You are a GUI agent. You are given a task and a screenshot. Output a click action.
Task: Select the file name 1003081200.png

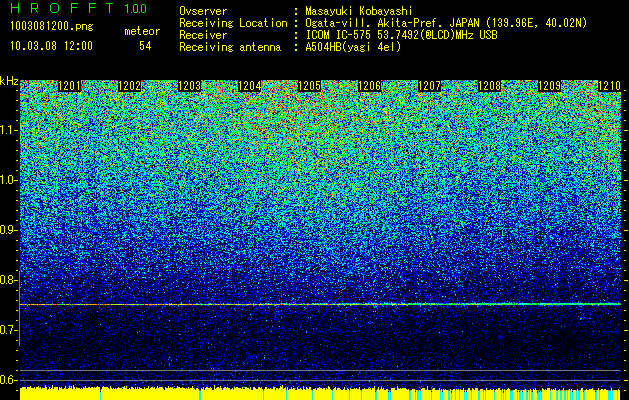coord(52,26)
